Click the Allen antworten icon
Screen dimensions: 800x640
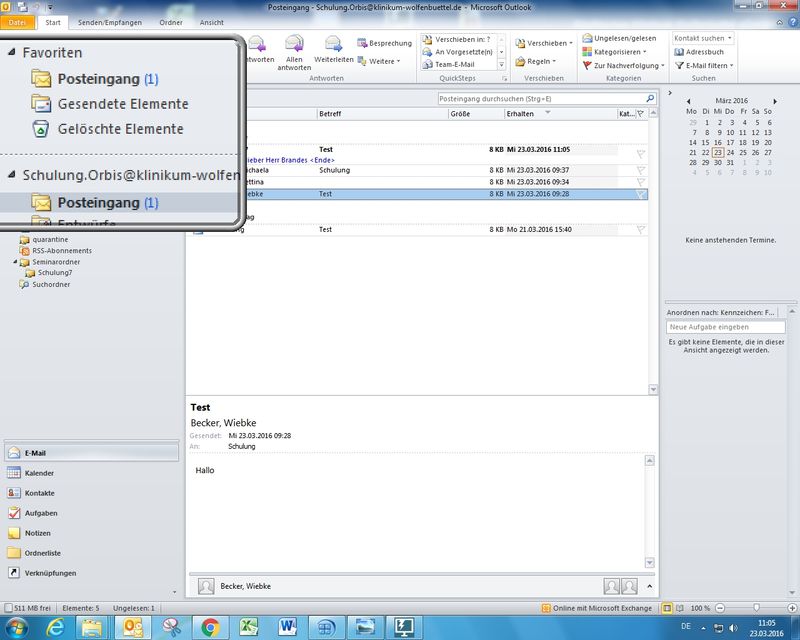coord(294,47)
